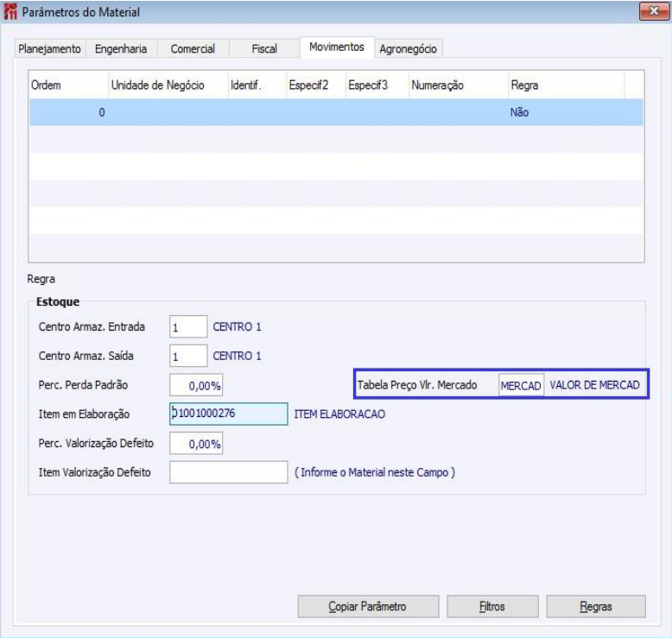Open the Filtros button
672x638 pixels.
point(492,606)
